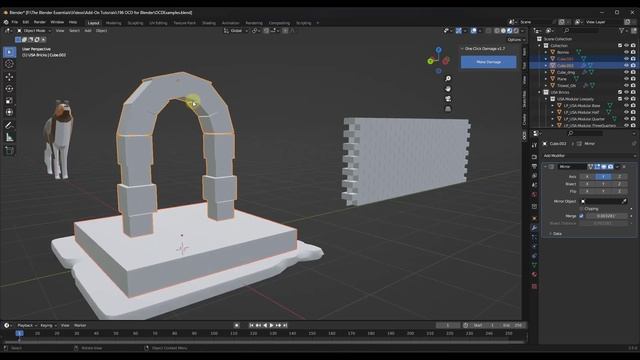Screen dimensions: 640x360
Task: Adjust the Merge distance value field
Action: [x=607, y=216]
